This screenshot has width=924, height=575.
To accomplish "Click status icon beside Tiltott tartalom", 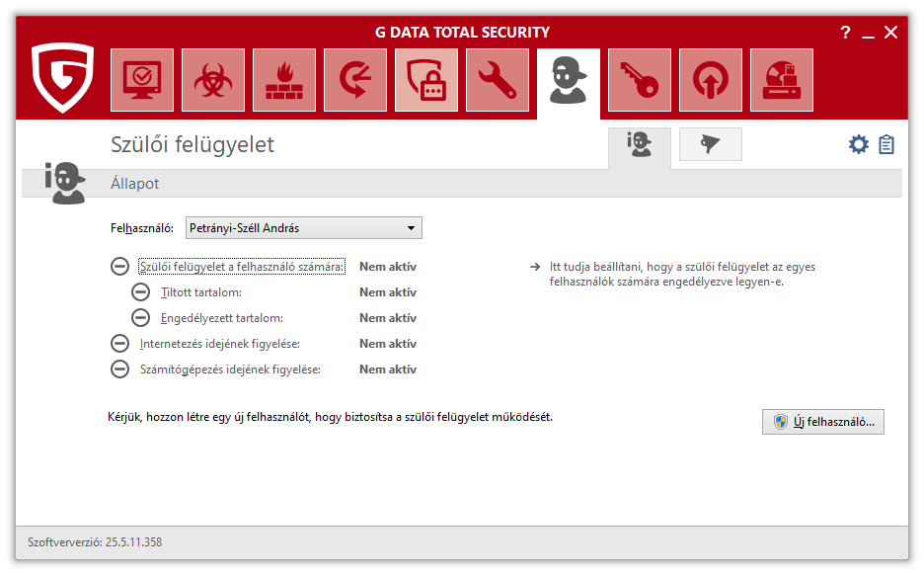I will [x=140, y=291].
